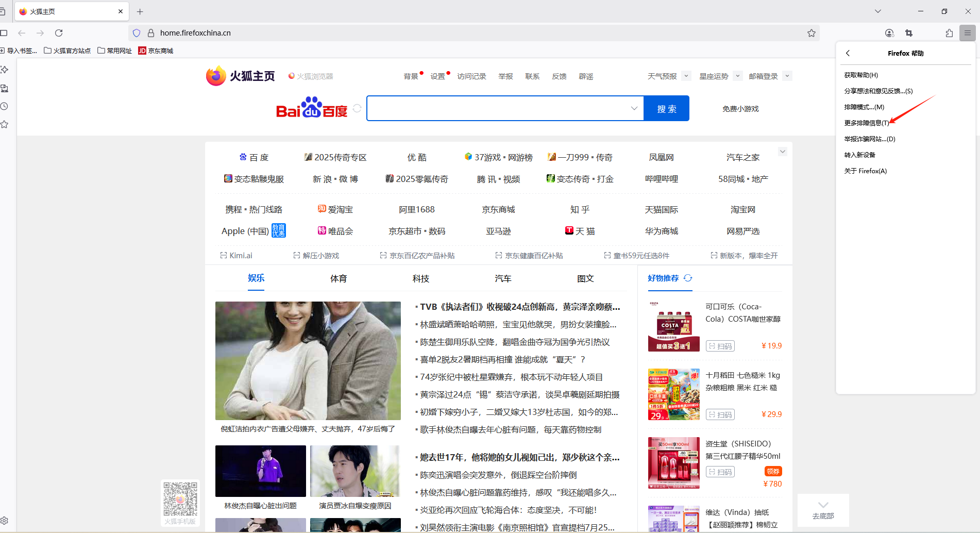Select 获取帮助(H) menu item
Screen dimensions: 980x533
[906, 75]
